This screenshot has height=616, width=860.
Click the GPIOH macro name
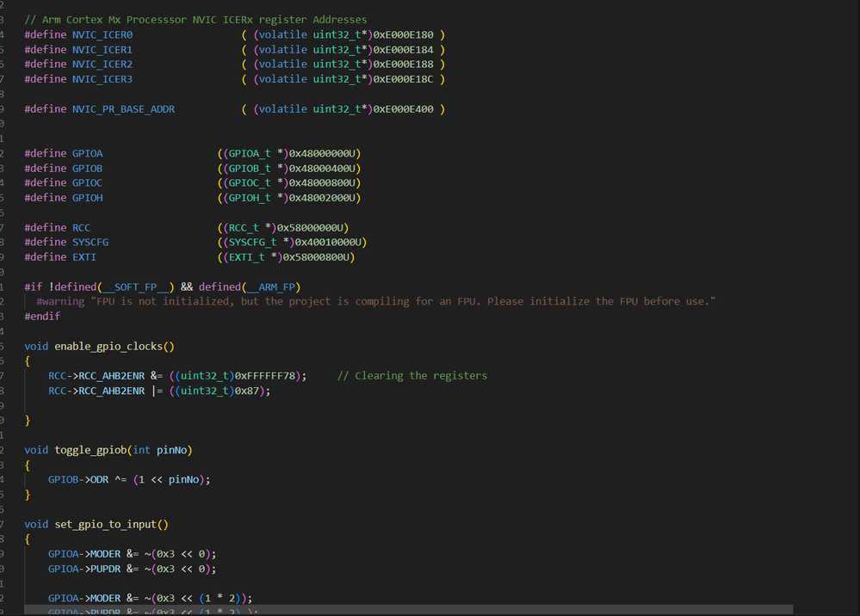pos(87,197)
